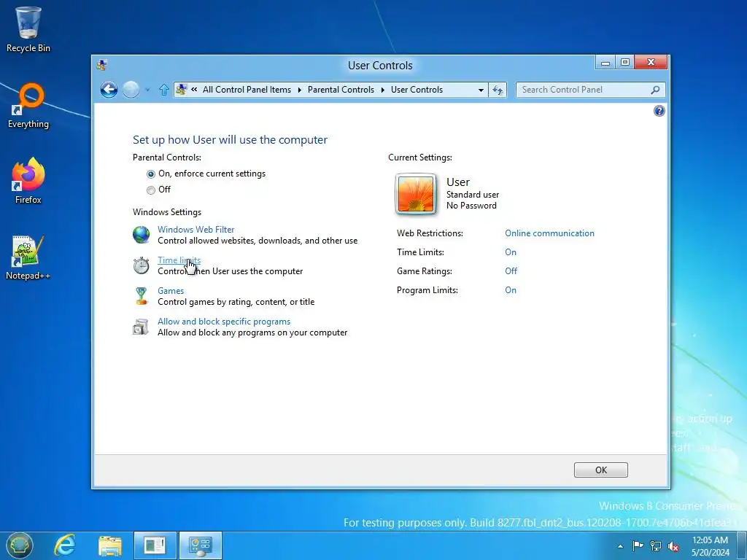Click the User account picture
The width and height of the screenshot is (747, 560).
[416, 194]
